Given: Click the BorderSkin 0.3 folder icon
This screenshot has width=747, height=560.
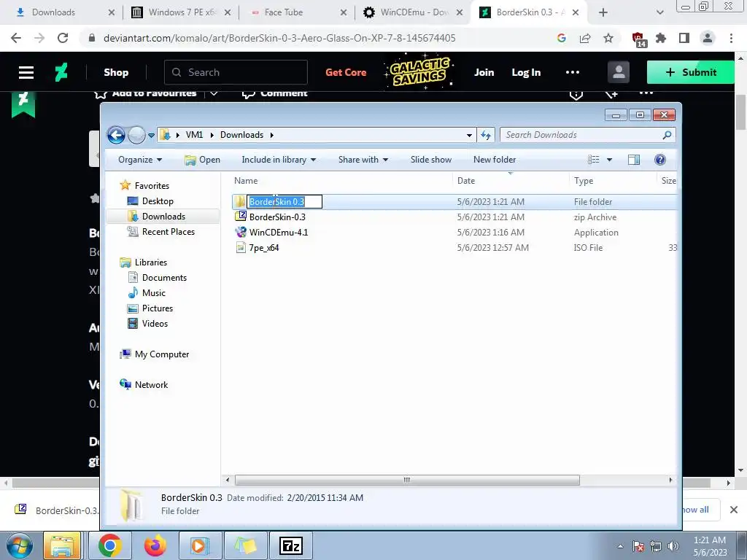Looking at the screenshot, I should pyautogui.click(x=240, y=201).
